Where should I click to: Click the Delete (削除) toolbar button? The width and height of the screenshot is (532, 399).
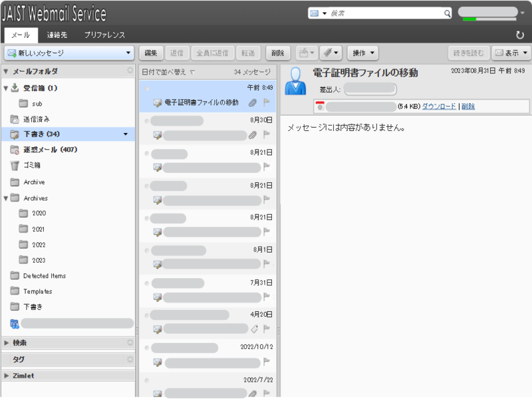click(x=278, y=53)
